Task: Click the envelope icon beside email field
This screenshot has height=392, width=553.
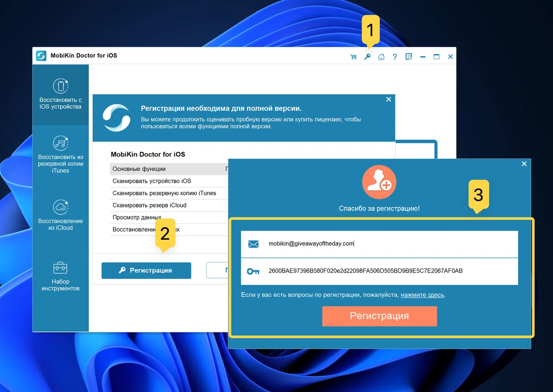Action: [x=254, y=244]
